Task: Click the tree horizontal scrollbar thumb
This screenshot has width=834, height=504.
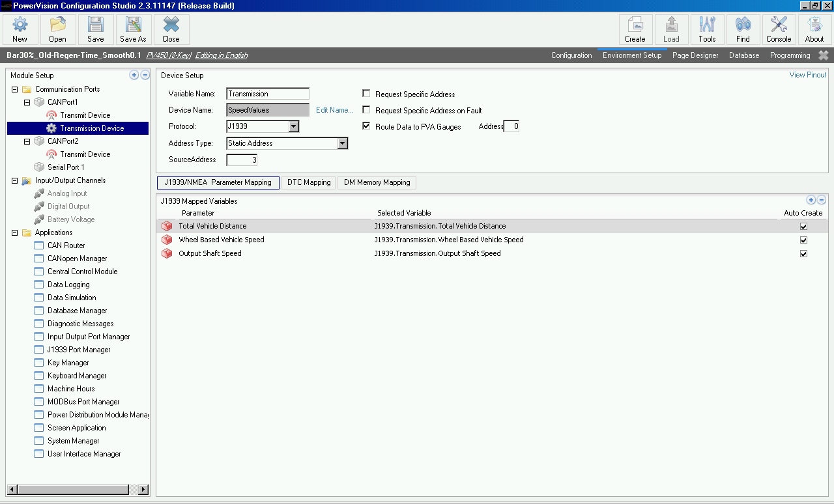Action: pos(73,490)
